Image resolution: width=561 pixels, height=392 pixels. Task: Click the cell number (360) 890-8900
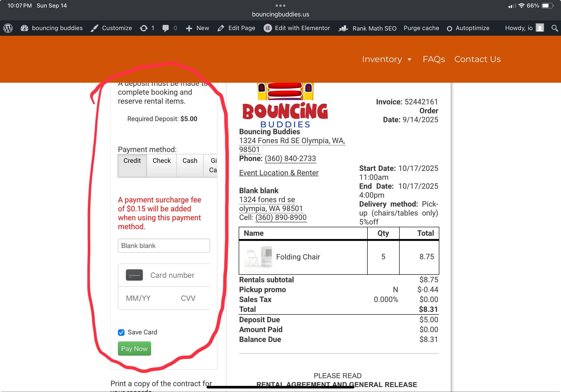point(281,218)
